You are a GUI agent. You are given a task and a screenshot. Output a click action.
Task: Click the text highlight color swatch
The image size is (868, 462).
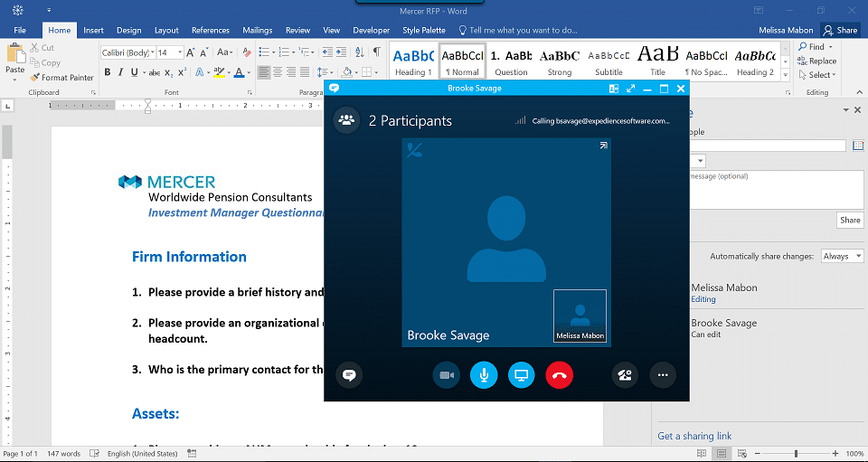[219, 72]
